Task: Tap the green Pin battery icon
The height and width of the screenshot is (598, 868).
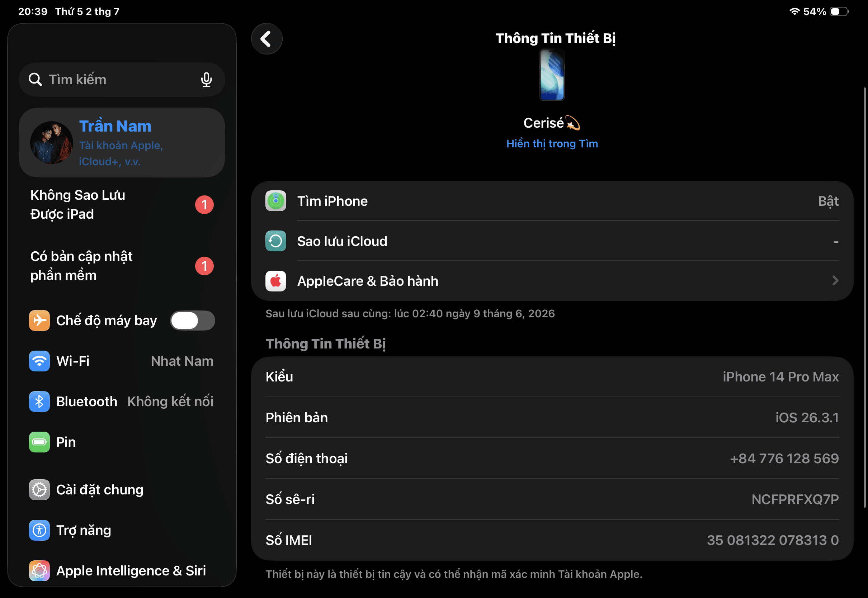Action: [x=39, y=442]
